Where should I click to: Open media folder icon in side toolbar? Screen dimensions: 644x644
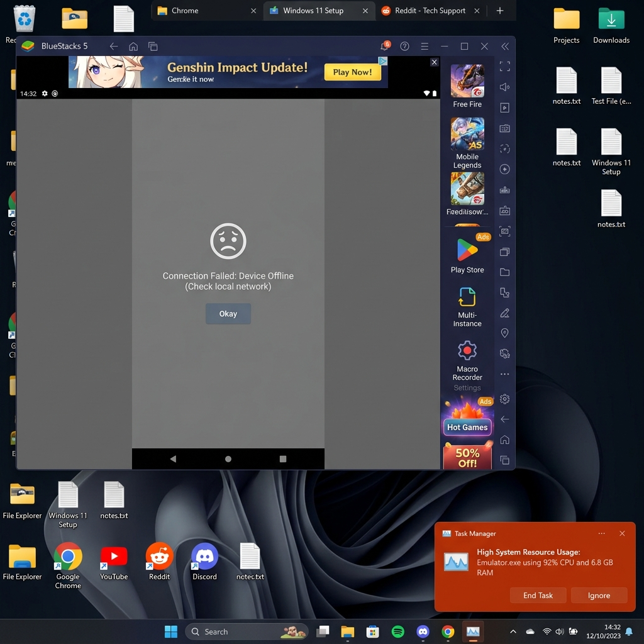(505, 272)
